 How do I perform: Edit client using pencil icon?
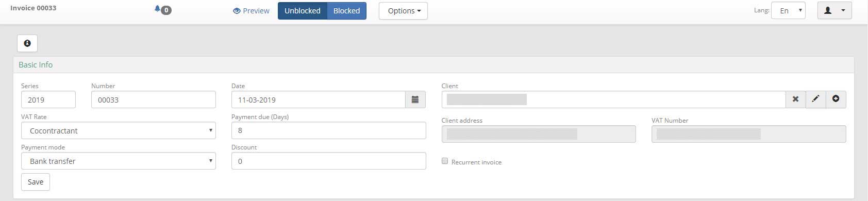coord(815,99)
